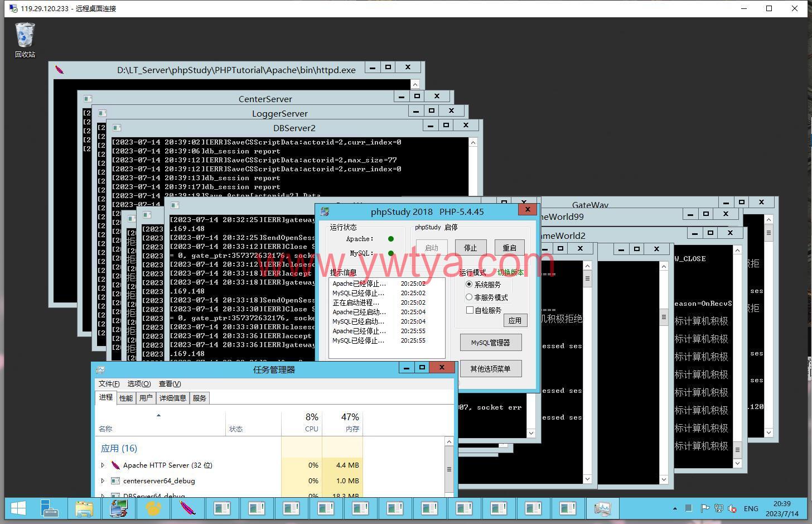This screenshot has width=812, height=524.
Task: Open the Windows Start button
Action: point(18,508)
